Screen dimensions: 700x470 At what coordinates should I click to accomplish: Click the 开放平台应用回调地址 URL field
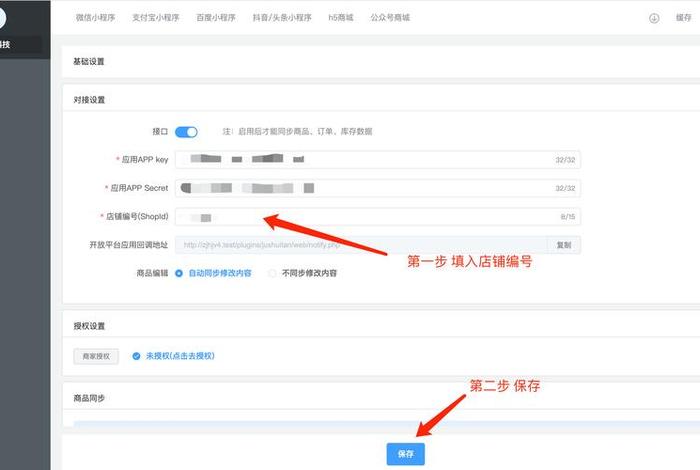pyautogui.click(x=361, y=245)
